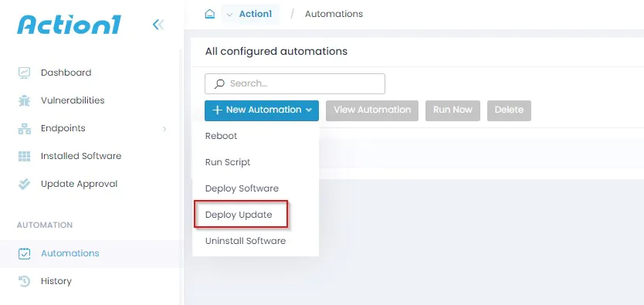Focus the Search input field
The height and width of the screenshot is (305, 644).
pos(295,83)
